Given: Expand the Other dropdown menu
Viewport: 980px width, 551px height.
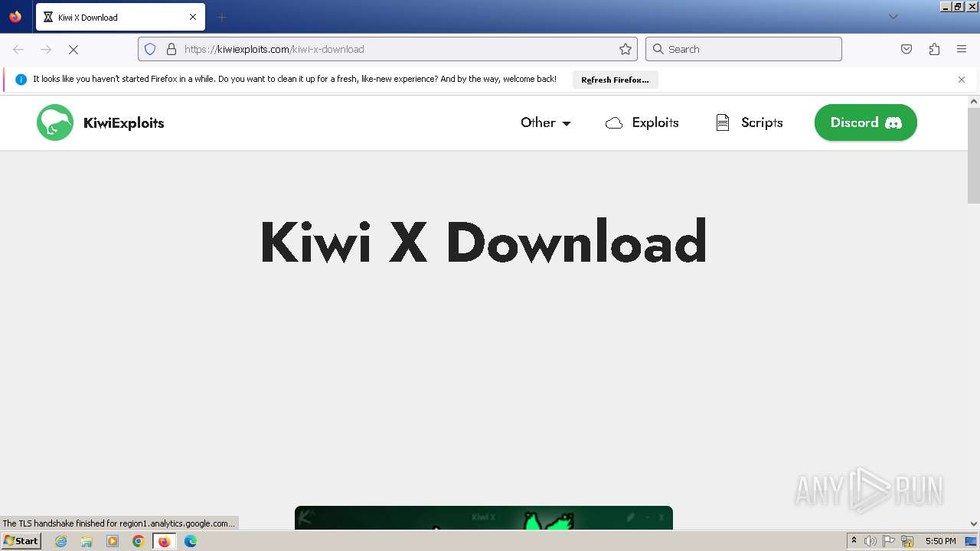Looking at the screenshot, I should [546, 122].
